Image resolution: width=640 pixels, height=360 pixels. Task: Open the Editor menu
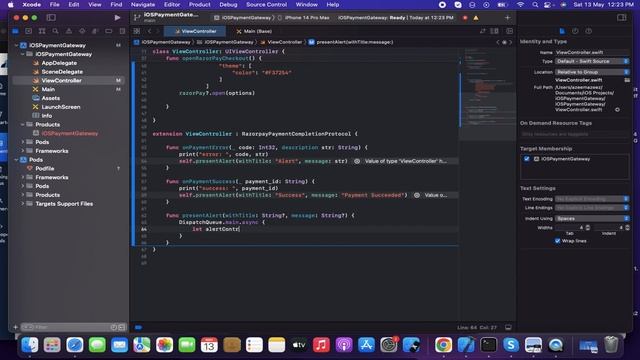[172, 4]
